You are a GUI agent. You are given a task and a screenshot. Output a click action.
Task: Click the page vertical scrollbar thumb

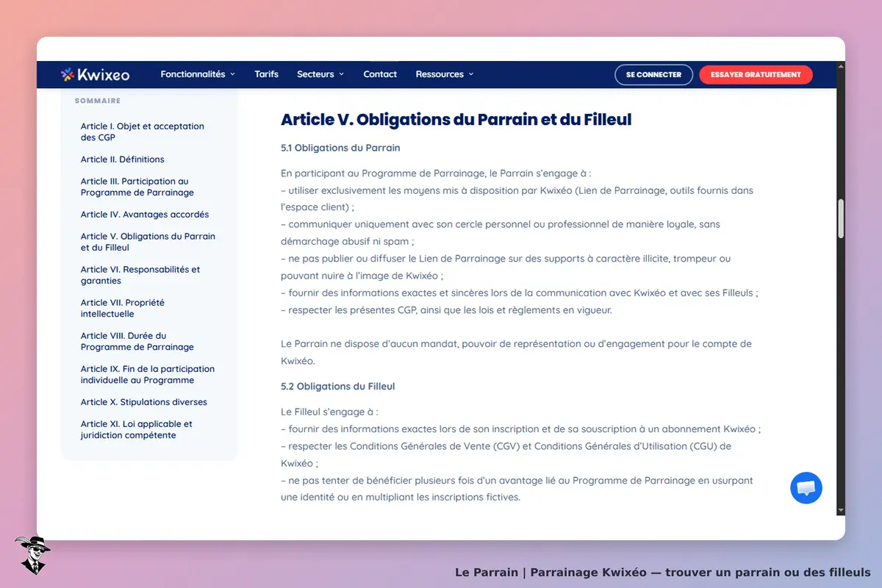coord(841,218)
